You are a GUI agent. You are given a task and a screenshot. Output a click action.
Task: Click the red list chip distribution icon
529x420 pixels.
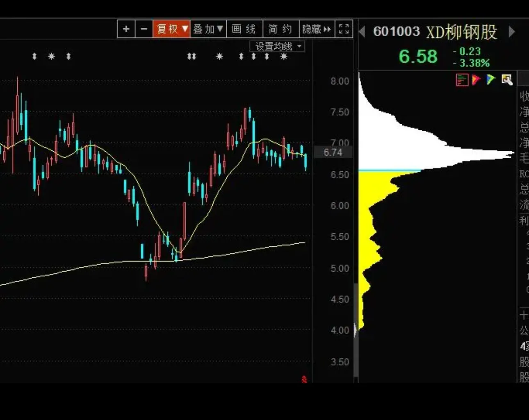462,80
